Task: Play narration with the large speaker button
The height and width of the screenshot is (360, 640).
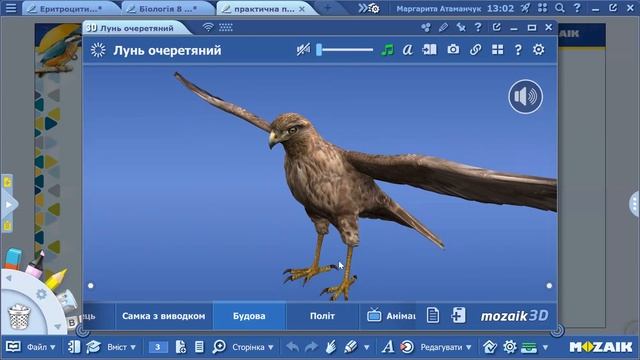Action: tap(526, 97)
